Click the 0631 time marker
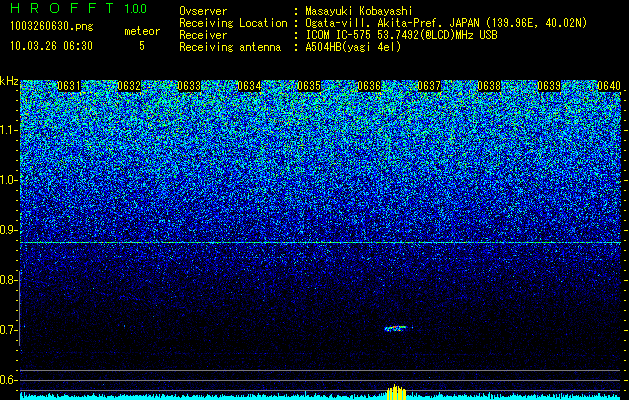The image size is (629, 400). point(69,86)
